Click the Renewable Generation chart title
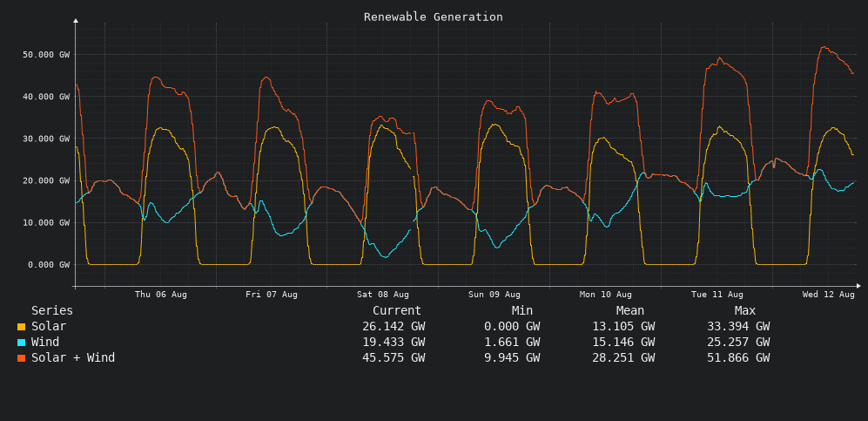 (434, 17)
